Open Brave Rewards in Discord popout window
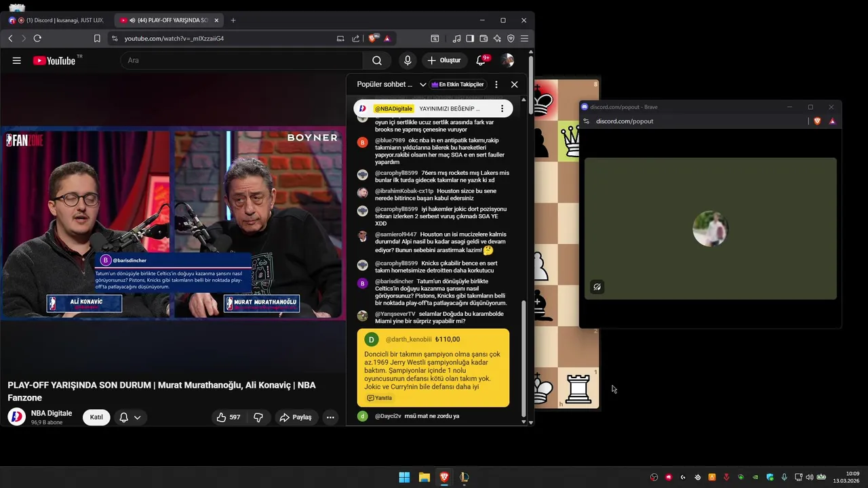Image resolution: width=868 pixels, height=488 pixels. (832, 121)
